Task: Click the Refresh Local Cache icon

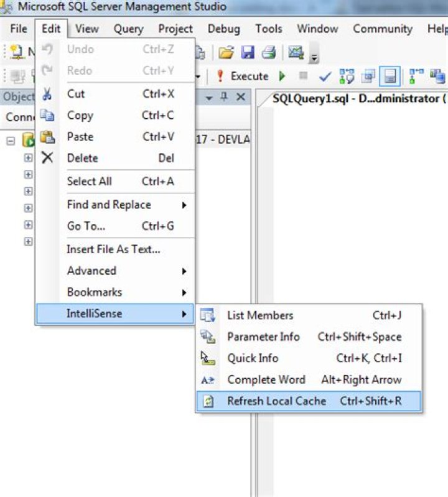Action: pyautogui.click(x=208, y=401)
